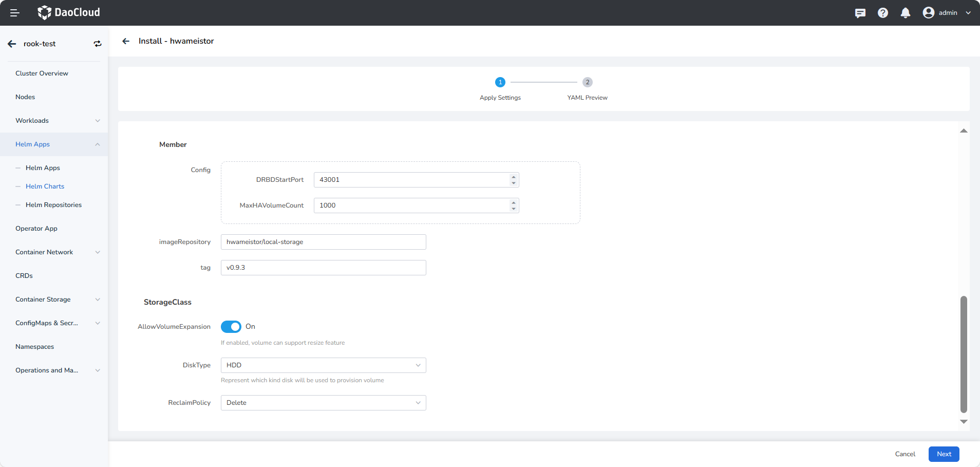Click the vertical scrollbar thumb in form
The width and height of the screenshot is (980, 467).
(964, 354)
